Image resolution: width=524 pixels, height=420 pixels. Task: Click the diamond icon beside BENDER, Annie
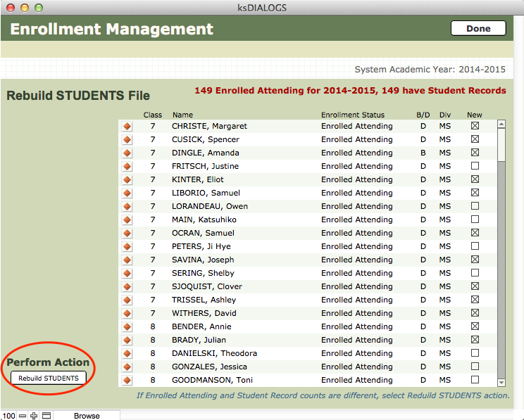click(127, 327)
